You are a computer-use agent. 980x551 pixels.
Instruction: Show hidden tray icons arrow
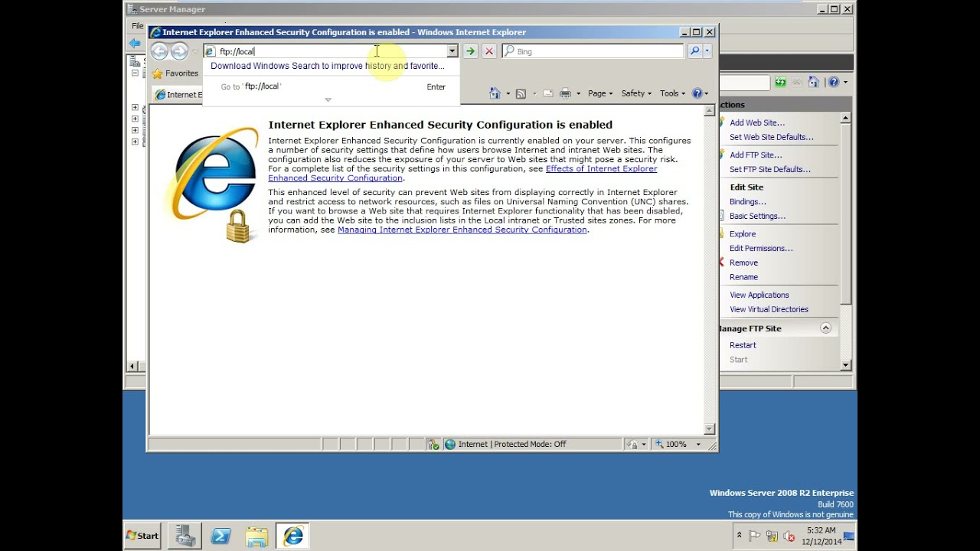(739, 536)
